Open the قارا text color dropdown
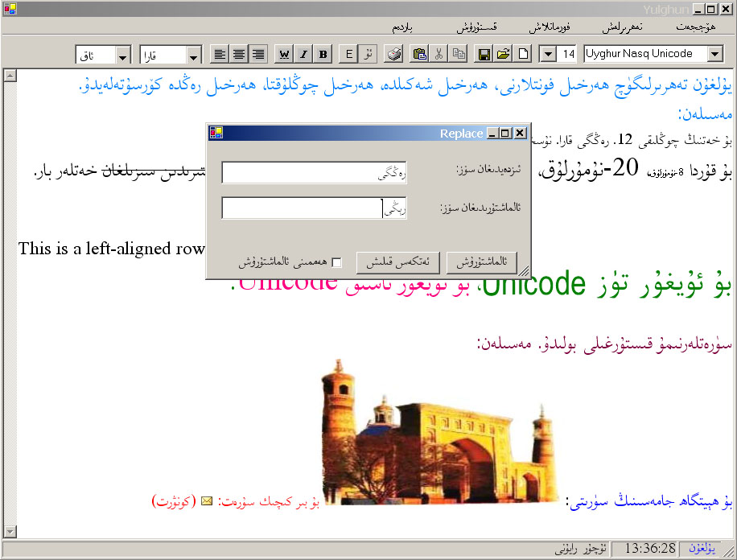This screenshot has height=560, width=737. tap(194, 57)
